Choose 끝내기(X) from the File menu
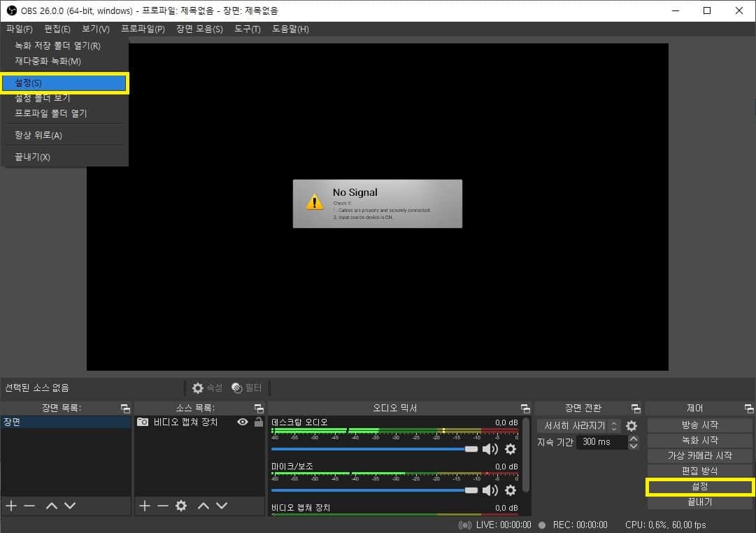The height and width of the screenshot is (533, 756). 33,157
